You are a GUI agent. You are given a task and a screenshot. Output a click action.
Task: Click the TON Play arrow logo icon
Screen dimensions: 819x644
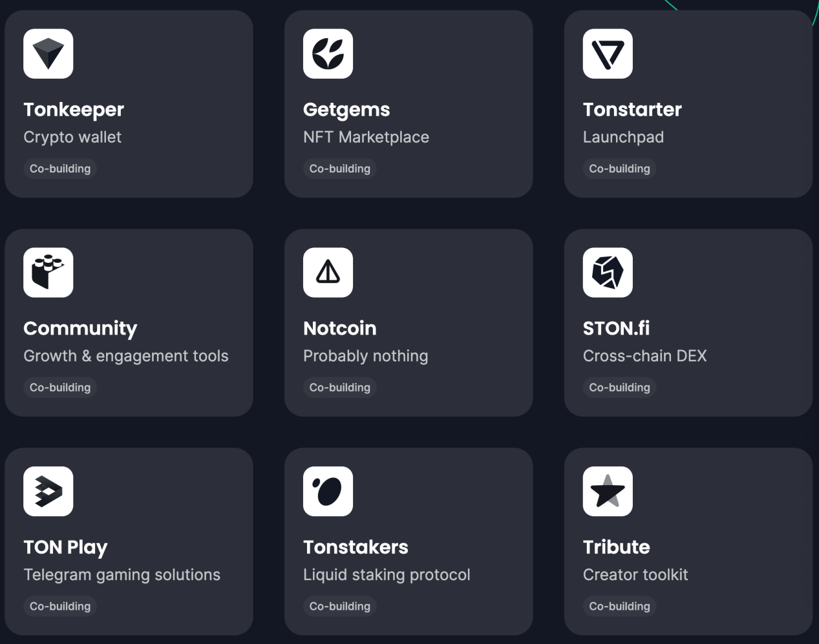(x=48, y=492)
